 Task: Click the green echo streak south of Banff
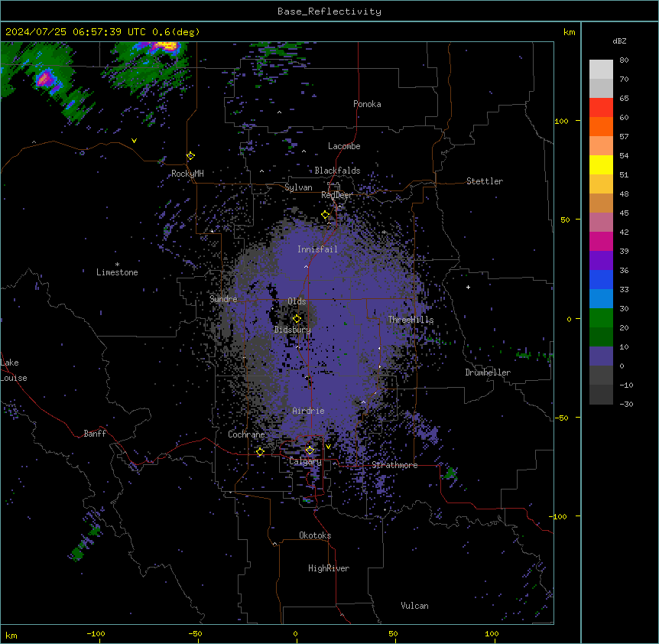point(86,543)
